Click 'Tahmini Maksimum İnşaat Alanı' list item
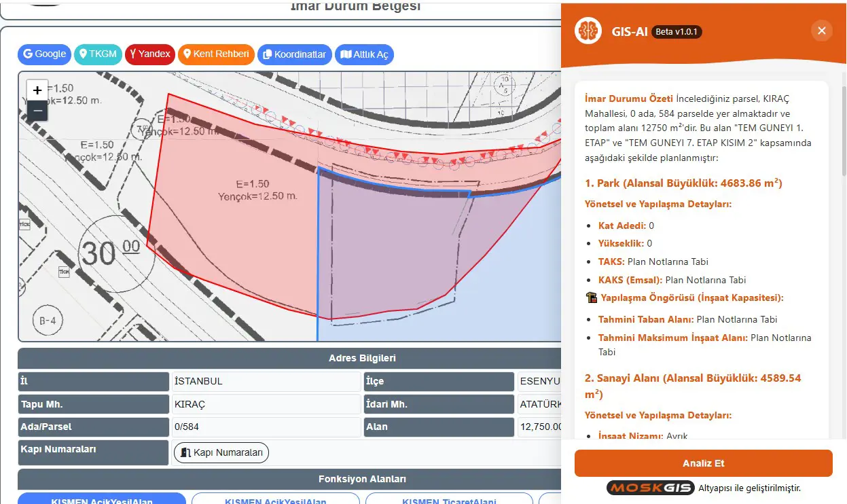847x504 pixels. pyautogui.click(x=704, y=344)
